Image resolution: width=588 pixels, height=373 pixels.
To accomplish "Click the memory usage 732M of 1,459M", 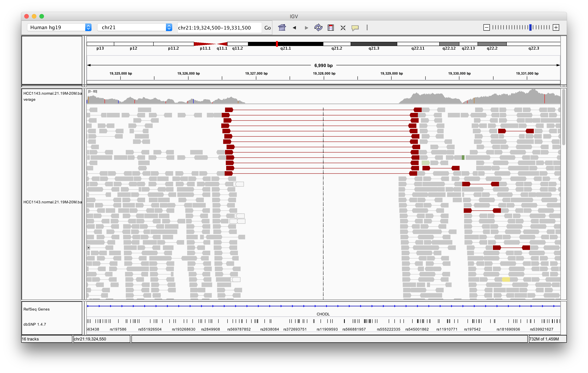I will [544, 339].
